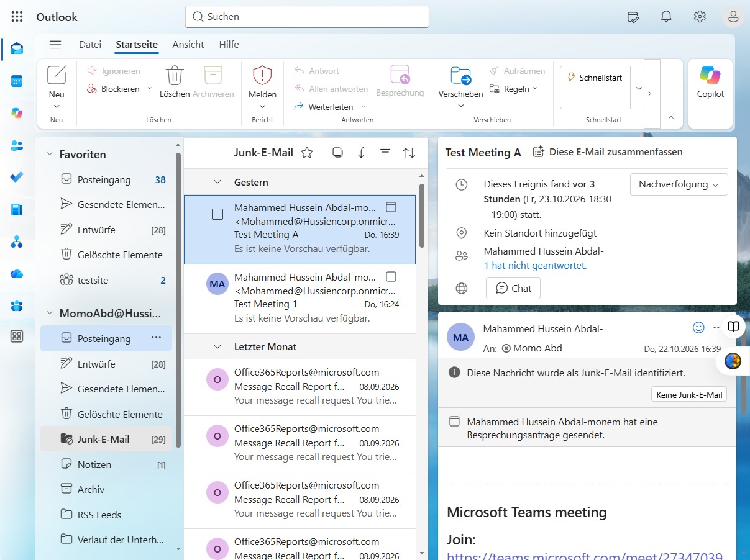750x560 pixels.
Task: Open the Nachverfolgung dropdown
Action: click(x=679, y=184)
